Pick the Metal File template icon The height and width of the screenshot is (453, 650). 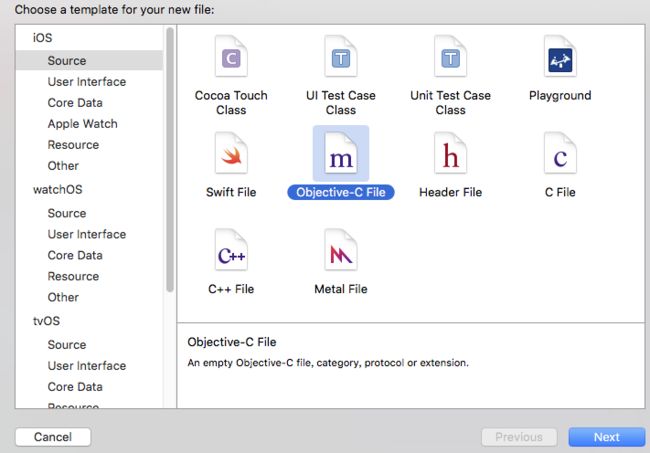coord(341,250)
